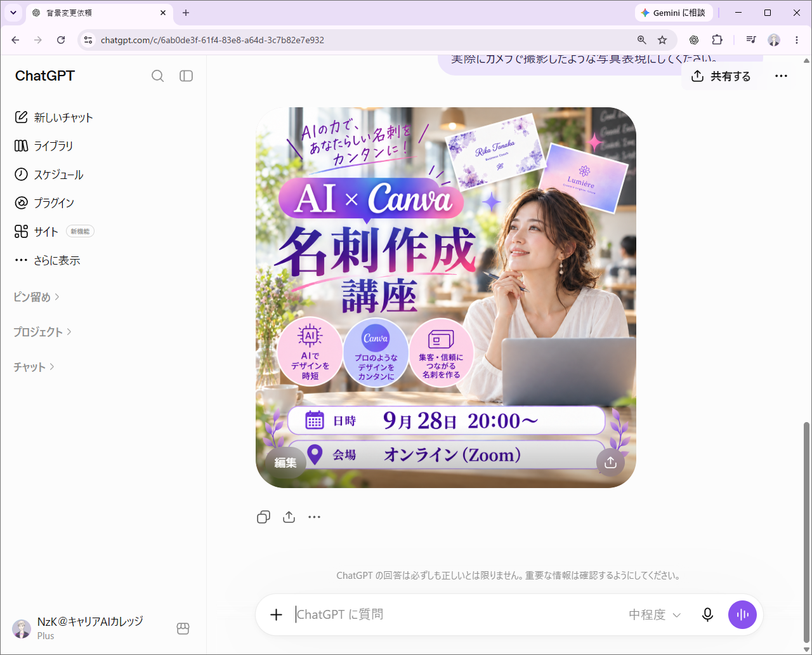Open the generated AI×Canva poster image
Image resolution: width=812 pixels, height=655 pixels.
(x=446, y=298)
